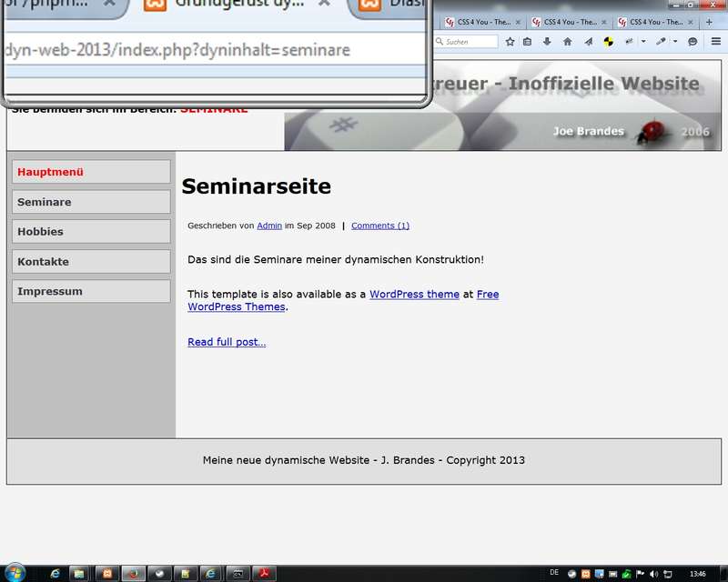Screen dimensions: 728x582
Task: Click the ladybug in the header image
Action: (653, 131)
